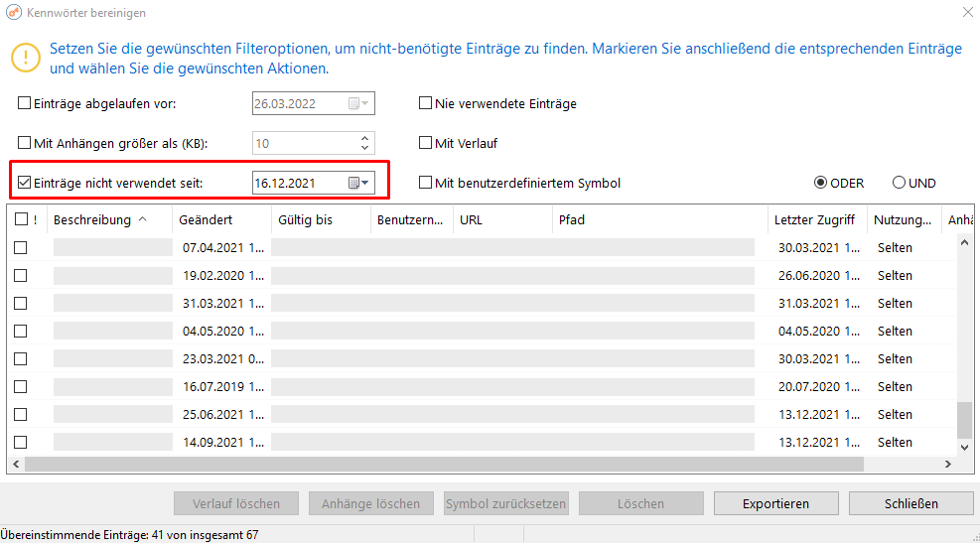Uncheck 'Einträge nicht verwendet seit' checkbox
Screen dimensions: 980x543
25,183
